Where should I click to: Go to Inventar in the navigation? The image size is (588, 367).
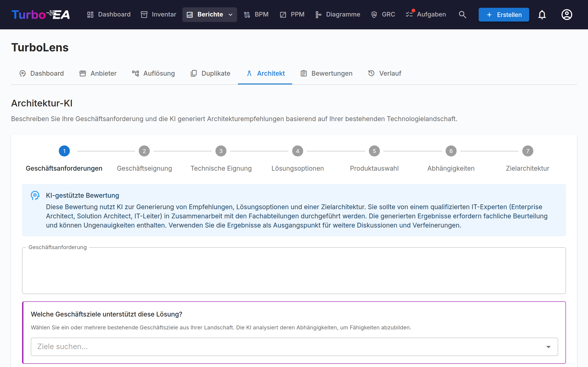(x=158, y=14)
